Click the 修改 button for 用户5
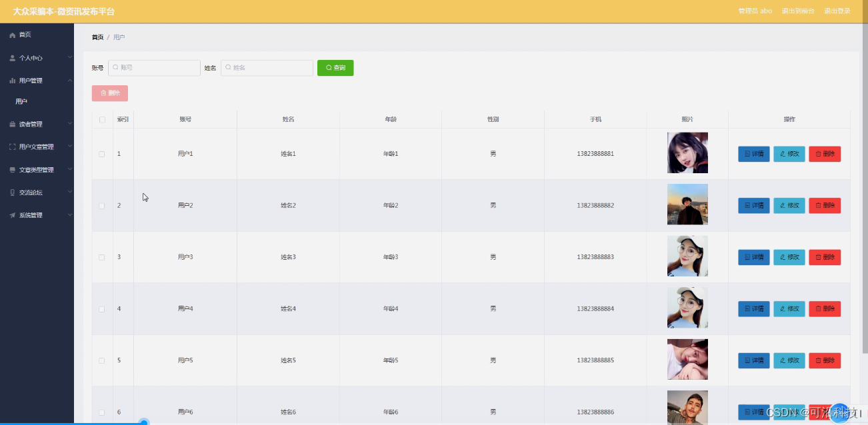Viewport: 868px width, 425px height. [x=789, y=360]
